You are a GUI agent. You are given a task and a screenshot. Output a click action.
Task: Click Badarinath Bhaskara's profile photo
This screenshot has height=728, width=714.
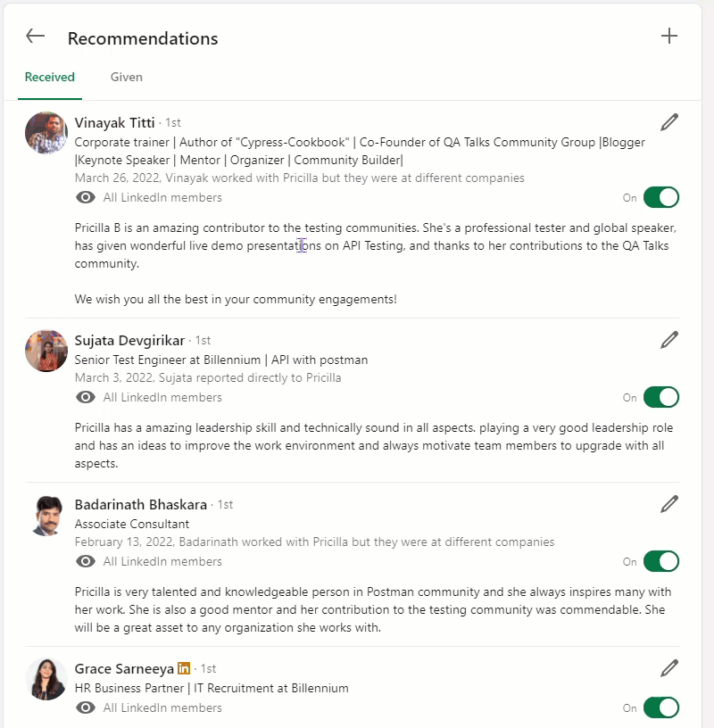pos(46,515)
